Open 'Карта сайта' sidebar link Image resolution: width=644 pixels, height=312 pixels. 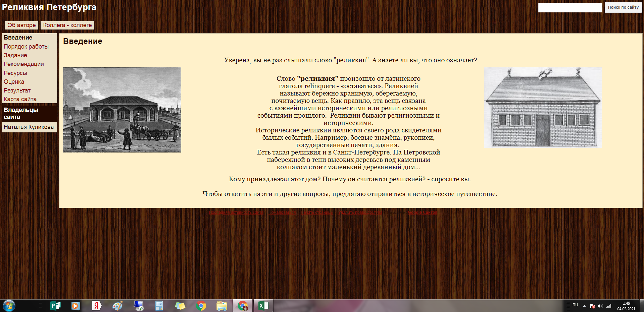point(20,99)
